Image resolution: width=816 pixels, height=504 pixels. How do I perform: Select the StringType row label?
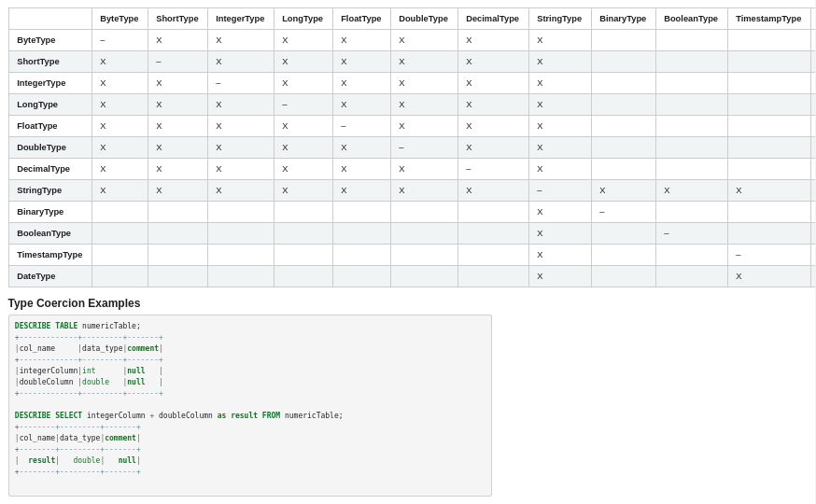[x=39, y=190]
